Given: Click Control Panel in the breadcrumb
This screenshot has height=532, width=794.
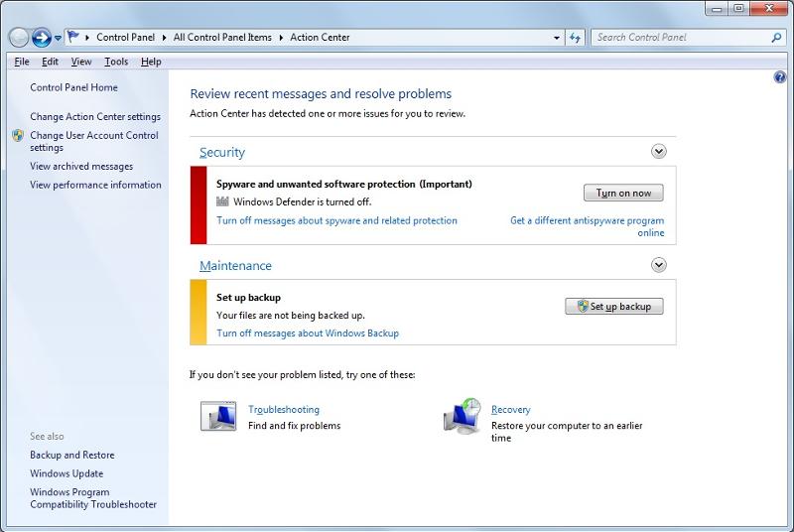Looking at the screenshot, I should point(126,37).
